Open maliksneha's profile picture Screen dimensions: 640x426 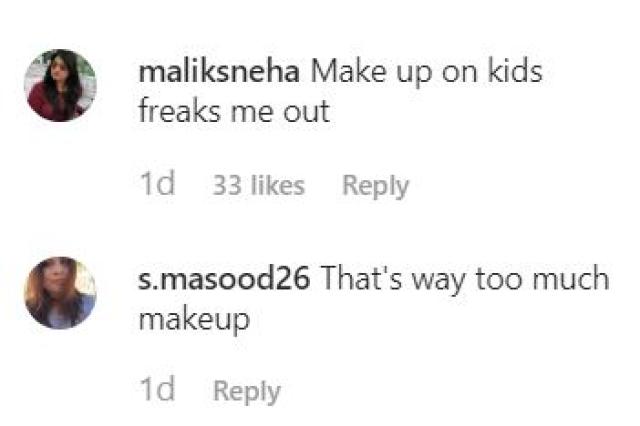(60, 85)
